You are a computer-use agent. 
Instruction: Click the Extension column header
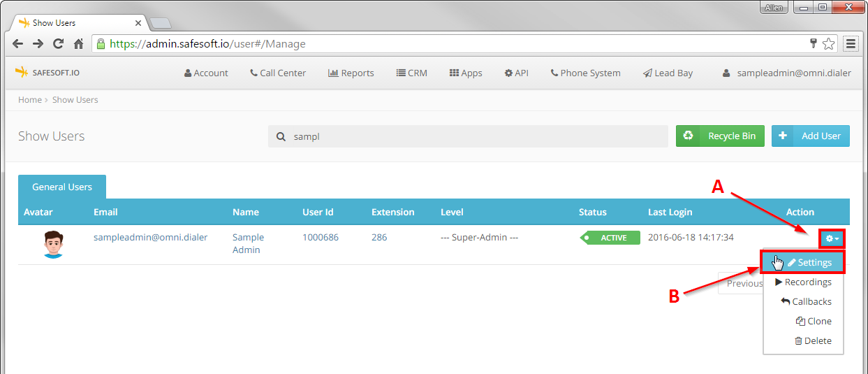click(393, 212)
